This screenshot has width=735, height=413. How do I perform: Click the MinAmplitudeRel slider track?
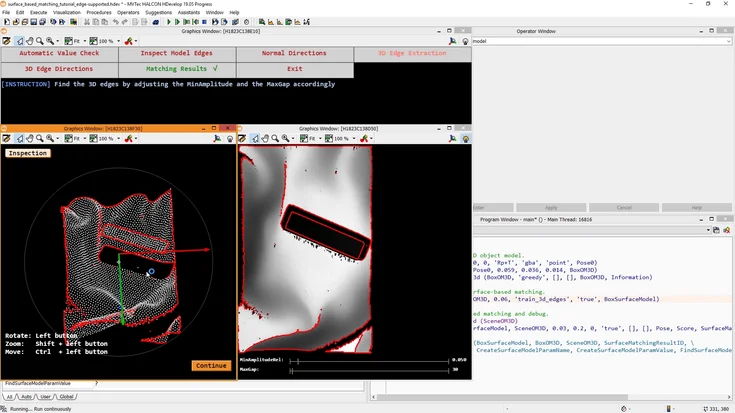(x=370, y=359)
